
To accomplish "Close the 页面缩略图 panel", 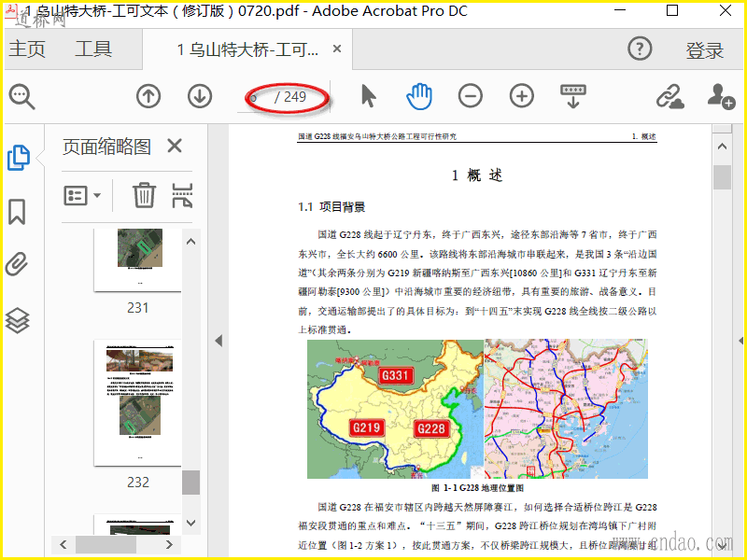I will pos(175,146).
